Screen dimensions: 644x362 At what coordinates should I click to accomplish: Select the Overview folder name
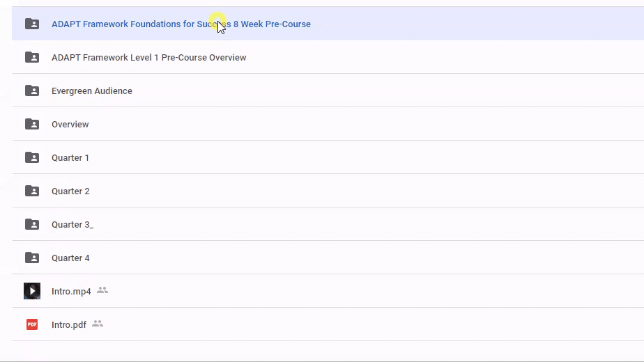point(70,125)
